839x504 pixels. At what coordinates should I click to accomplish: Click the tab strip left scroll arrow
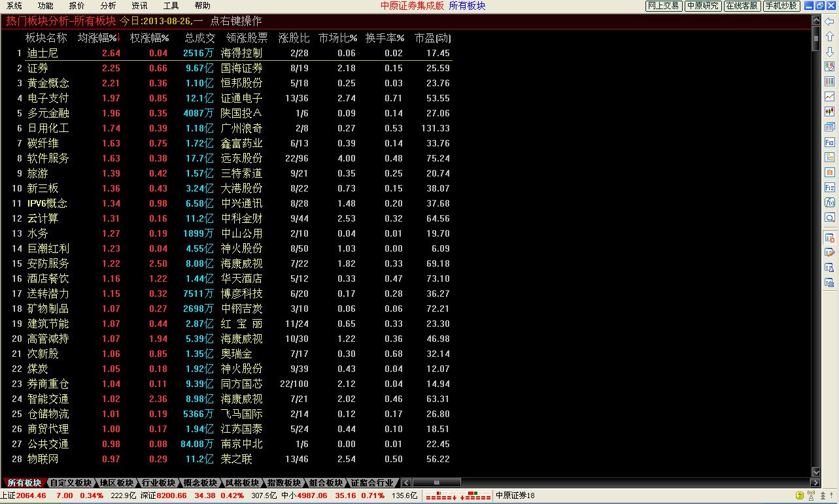(406, 483)
